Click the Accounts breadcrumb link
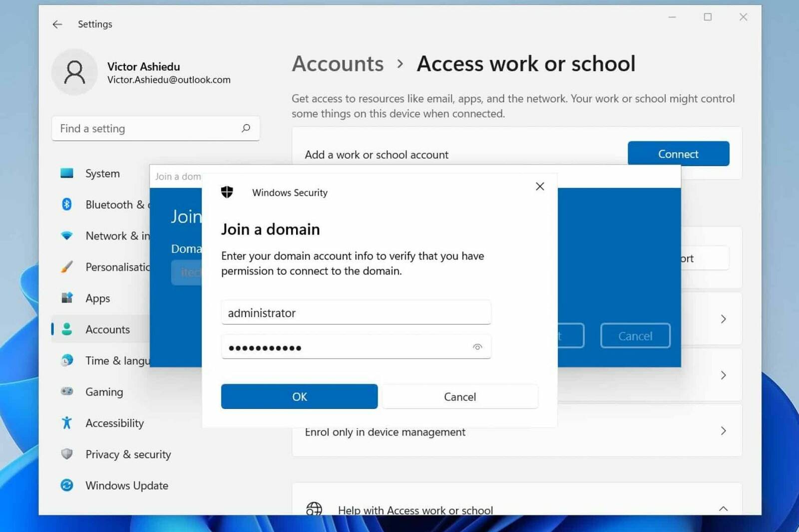The height and width of the screenshot is (532, 799). 338,63
